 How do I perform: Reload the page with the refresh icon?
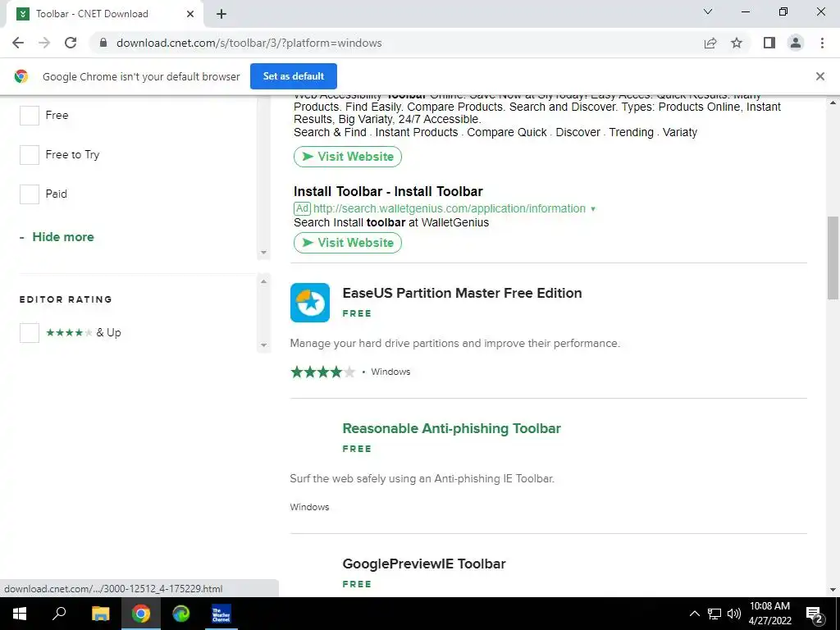[x=71, y=43]
